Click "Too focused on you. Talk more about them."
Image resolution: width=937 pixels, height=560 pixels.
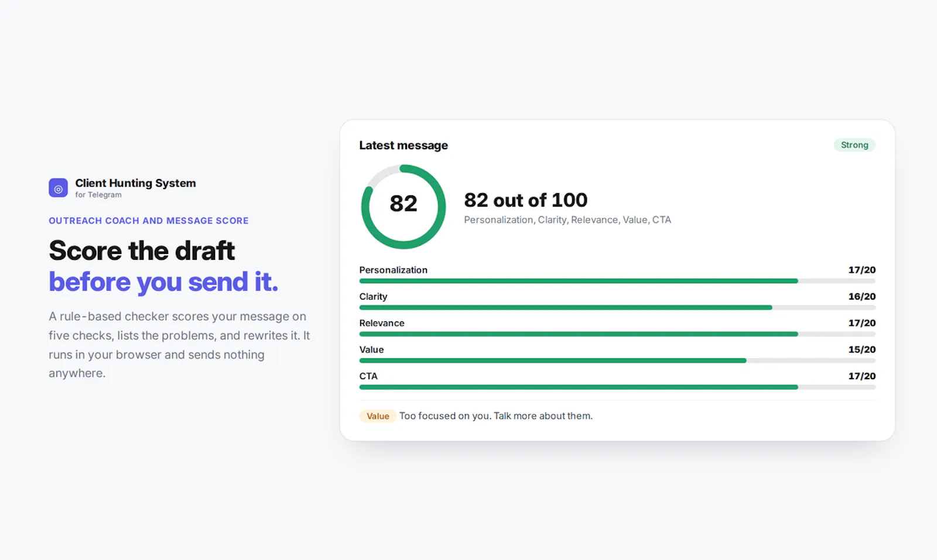point(496,416)
